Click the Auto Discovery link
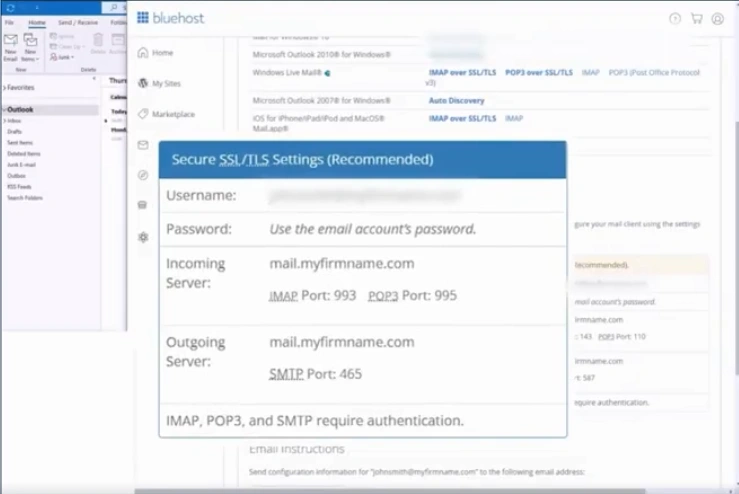 point(456,101)
